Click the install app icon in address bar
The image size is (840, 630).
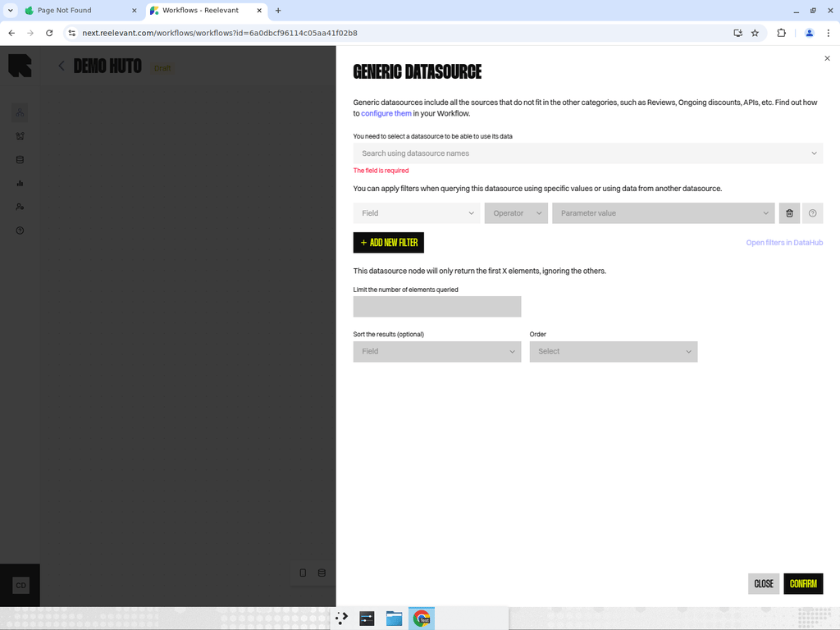coord(737,33)
